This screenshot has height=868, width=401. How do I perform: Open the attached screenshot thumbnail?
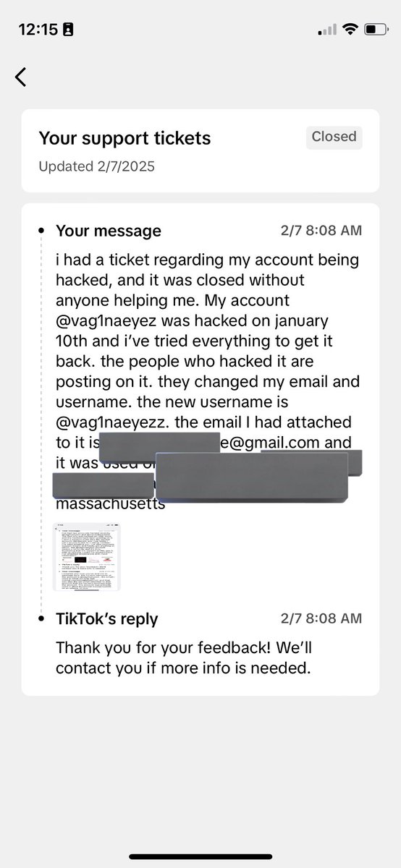pyautogui.click(x=87, y=556)
